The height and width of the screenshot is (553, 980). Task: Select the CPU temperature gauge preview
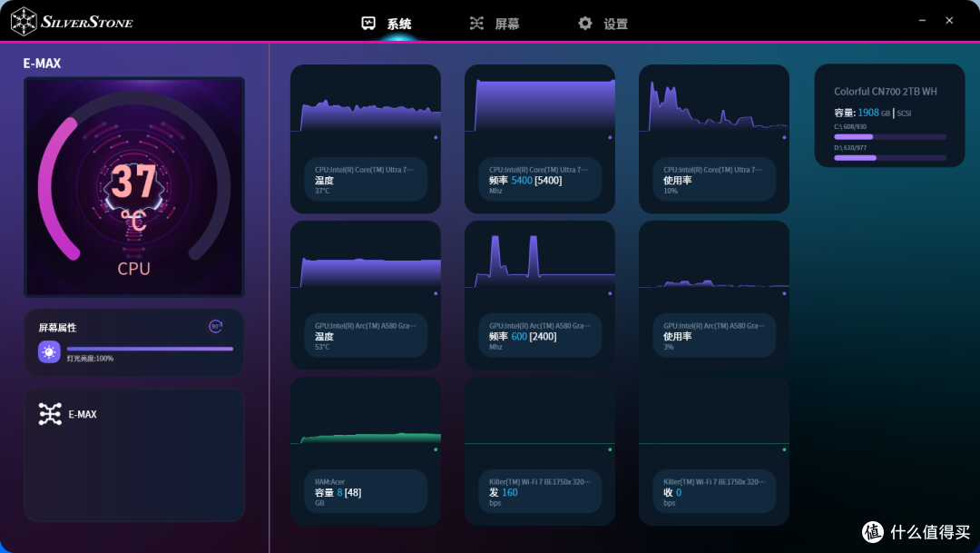coord(133,187)
